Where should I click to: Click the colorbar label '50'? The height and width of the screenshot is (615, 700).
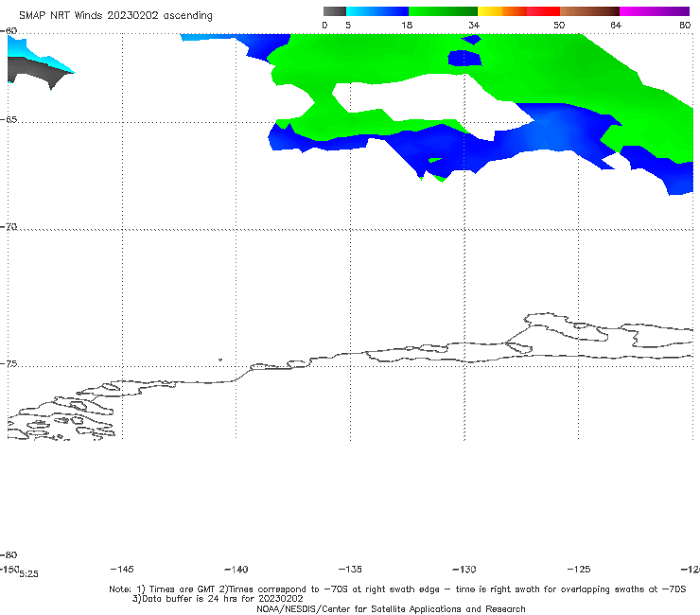[559, 25]
